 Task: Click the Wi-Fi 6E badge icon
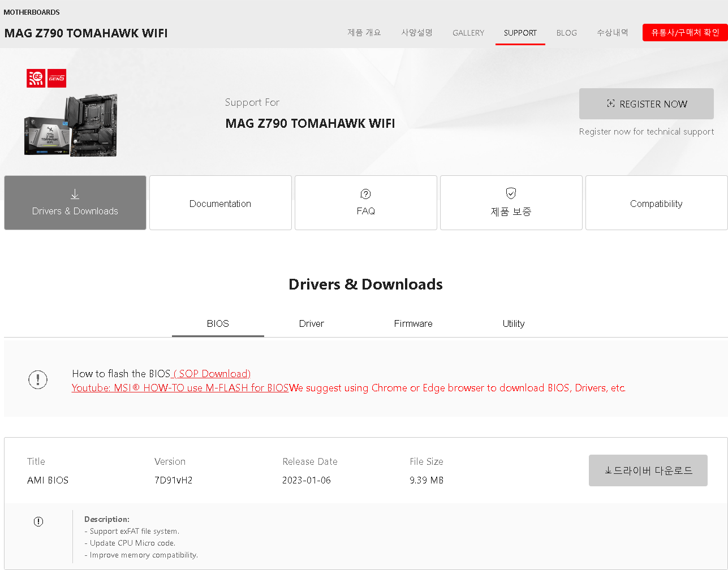pos(36,78)
